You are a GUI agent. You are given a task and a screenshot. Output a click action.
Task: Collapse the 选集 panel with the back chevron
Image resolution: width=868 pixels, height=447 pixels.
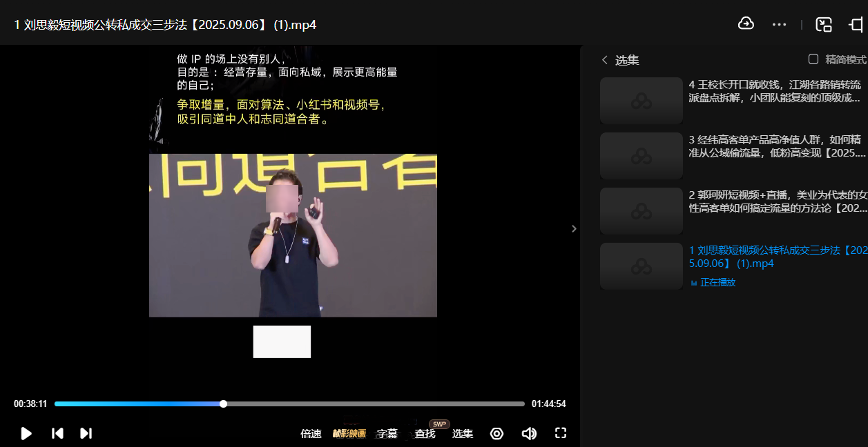pyautogui.click(x=606, y=60)
